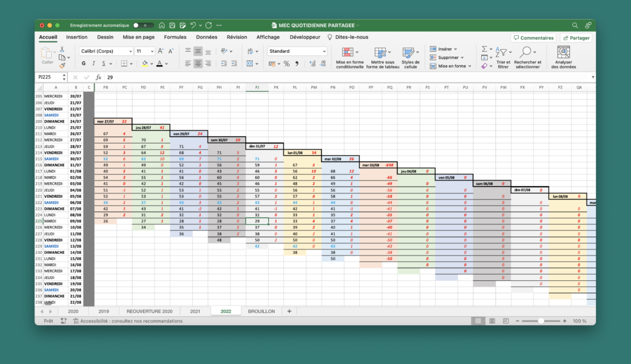Image resolution: width=631 pixels, height=364 pixels.
Task: Click the Commentaires button
Action: pyautogui.click(x=534, y=38)
